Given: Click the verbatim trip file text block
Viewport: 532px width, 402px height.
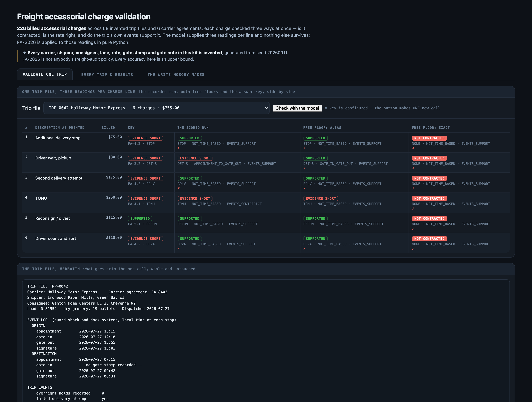Looking at the screenshot, I should [x=266, y=341].
